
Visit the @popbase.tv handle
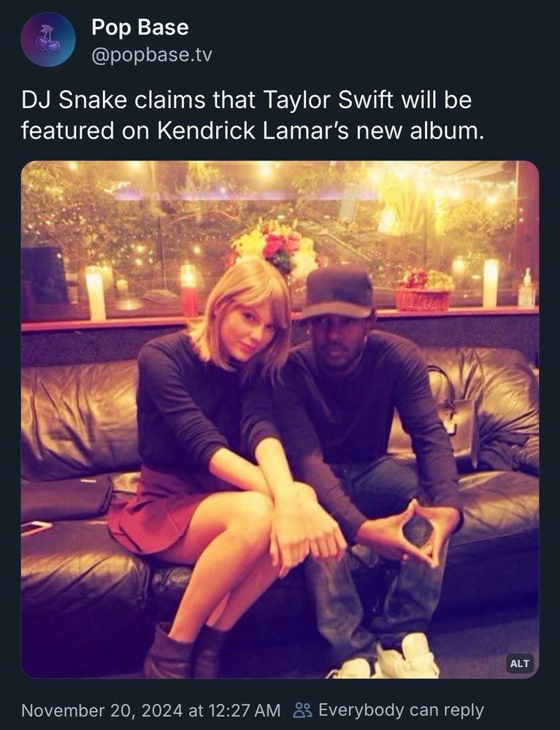(x=152, y=55)
